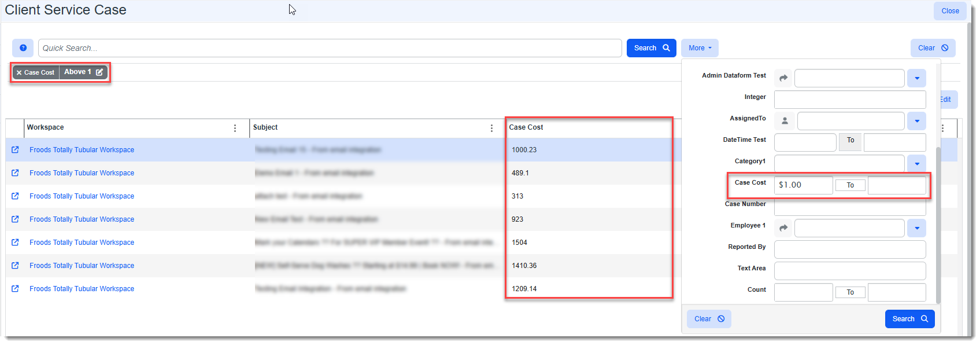This screenshot has width=980, height=345.
Task: Open the Category1 dropdown
Action: 916,164
